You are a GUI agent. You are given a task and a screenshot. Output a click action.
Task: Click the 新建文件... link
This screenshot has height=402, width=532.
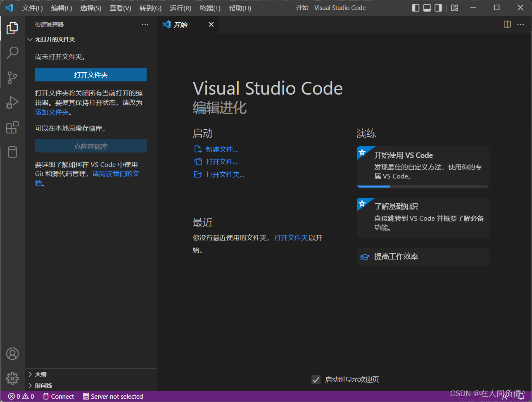[x=221, y=149]
